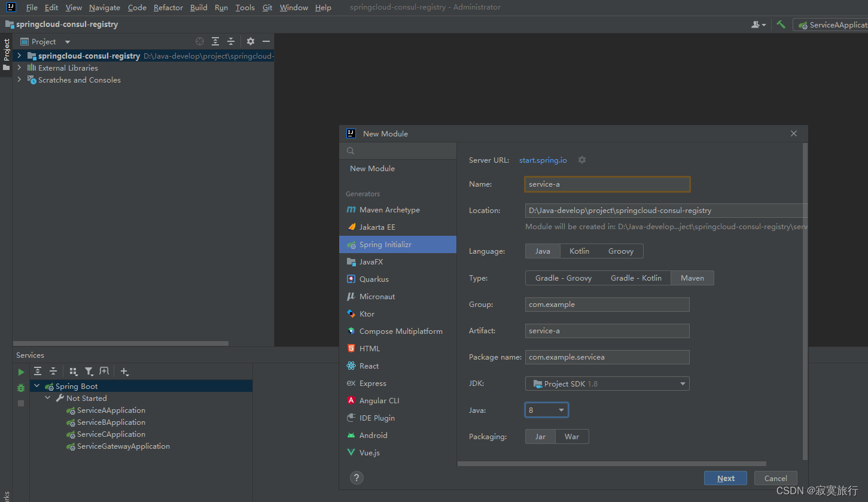Expand springcloud-consul-registry tree node
The image size is (868, 502).
(x=19, y=56)
